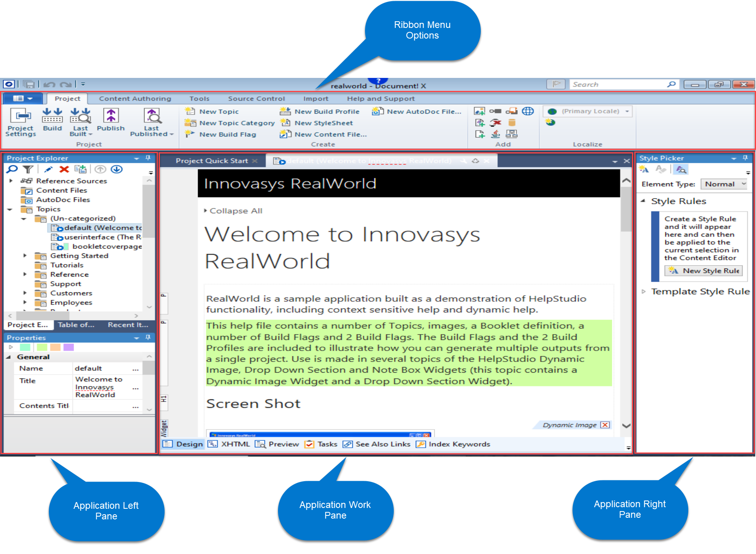Click the globe icon in Add group
The image size is (756, 554).
click(528, 111)
